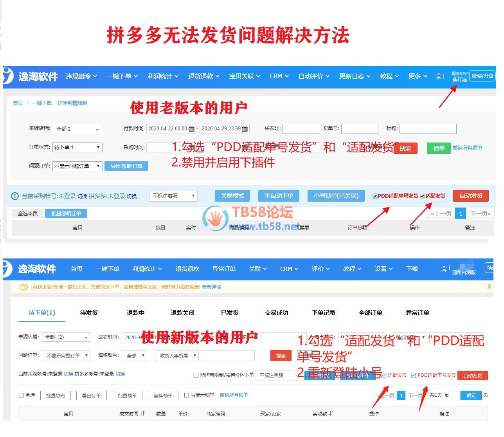This screenshot has height=437, width=504.
Task: Click the red 自动发货 button in old version
Action: pos(471,196)
